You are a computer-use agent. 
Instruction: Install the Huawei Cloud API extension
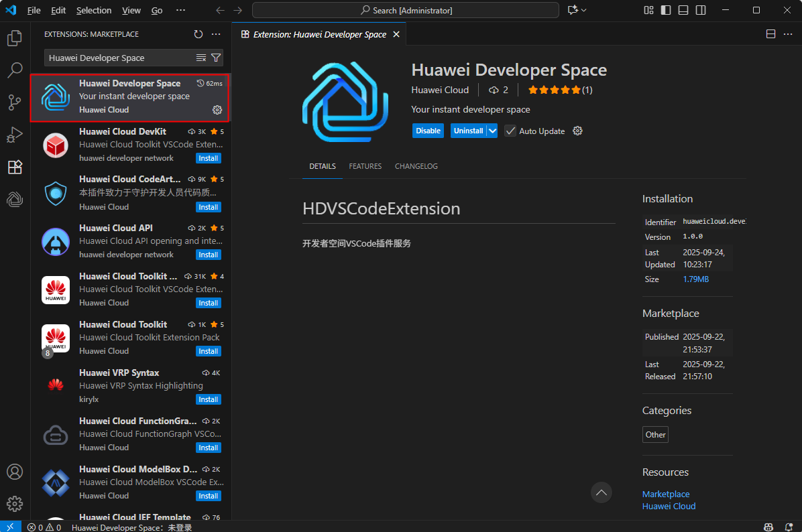pos(209,255)
